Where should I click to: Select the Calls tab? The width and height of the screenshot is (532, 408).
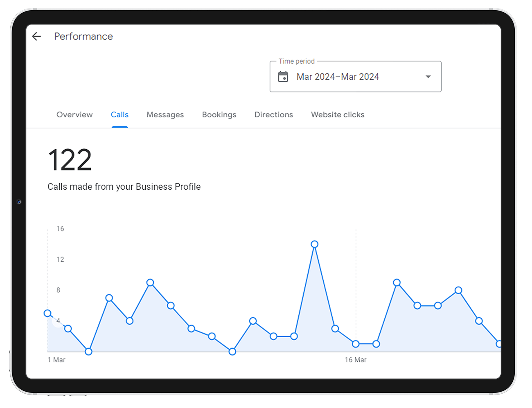[x=119, y=115]
